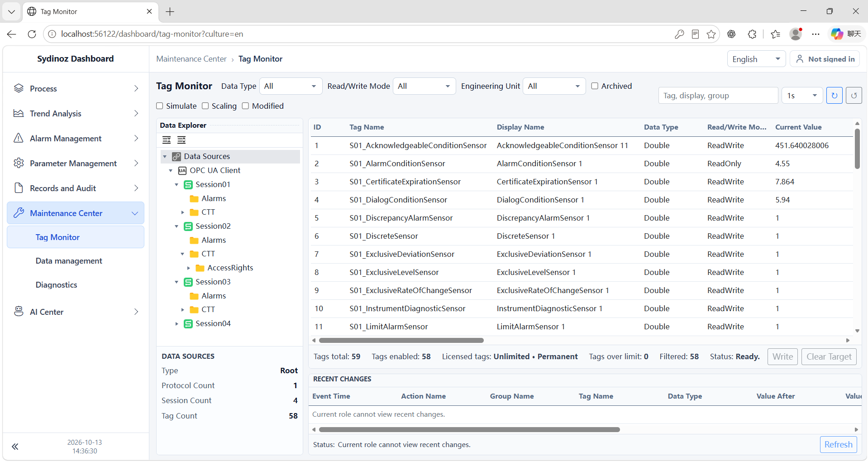Click the Trend Analysis chart icon
The height and width of the screenshot is (462, 868).
coord(19,113)
